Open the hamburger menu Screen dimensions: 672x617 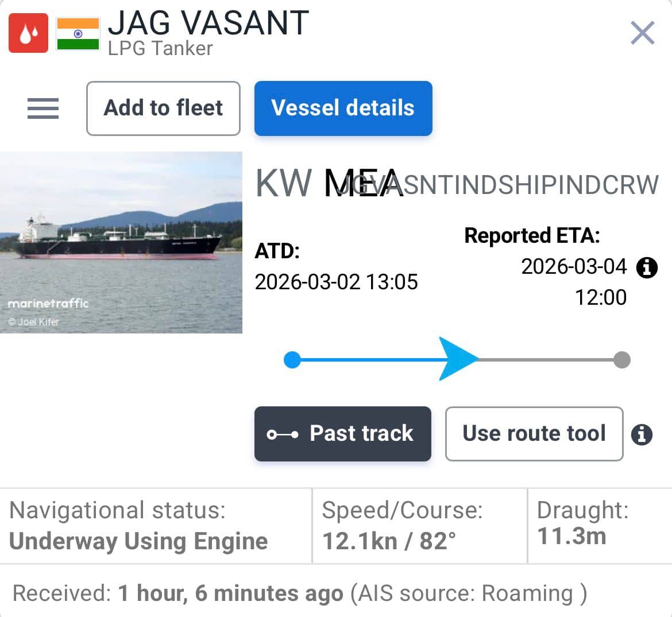click(x=43, y=108)
